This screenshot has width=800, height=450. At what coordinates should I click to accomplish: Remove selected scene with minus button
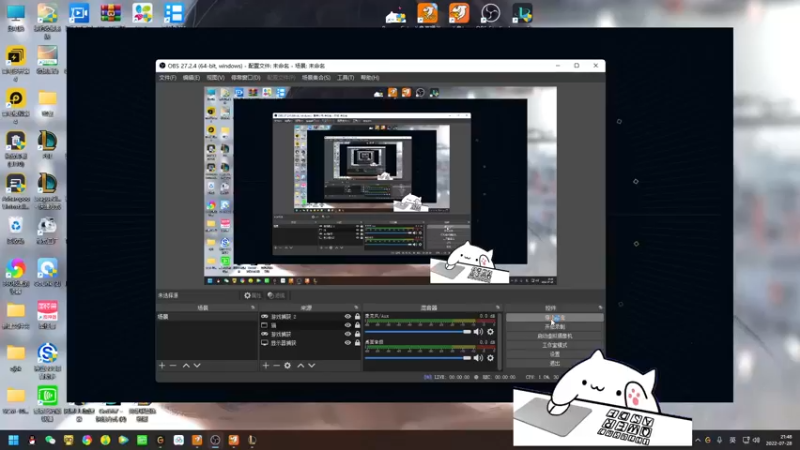173,366
